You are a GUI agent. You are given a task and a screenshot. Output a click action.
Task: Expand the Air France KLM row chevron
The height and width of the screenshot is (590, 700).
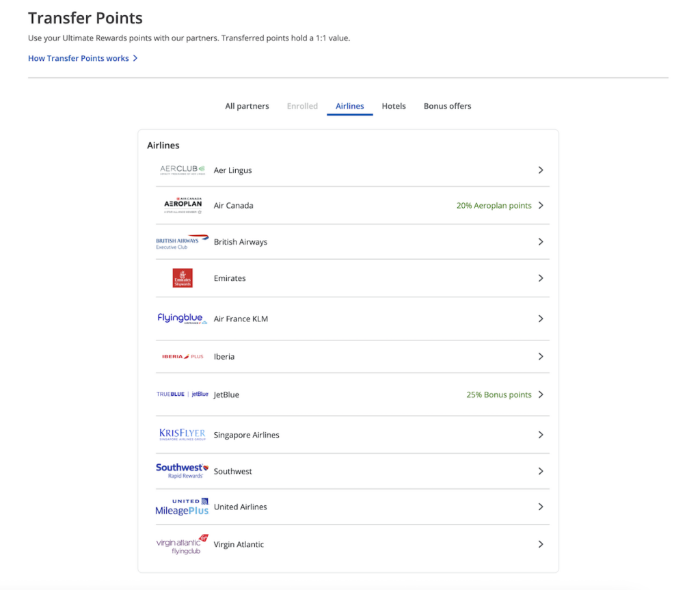pyautogui.click(x=541, y=319)
